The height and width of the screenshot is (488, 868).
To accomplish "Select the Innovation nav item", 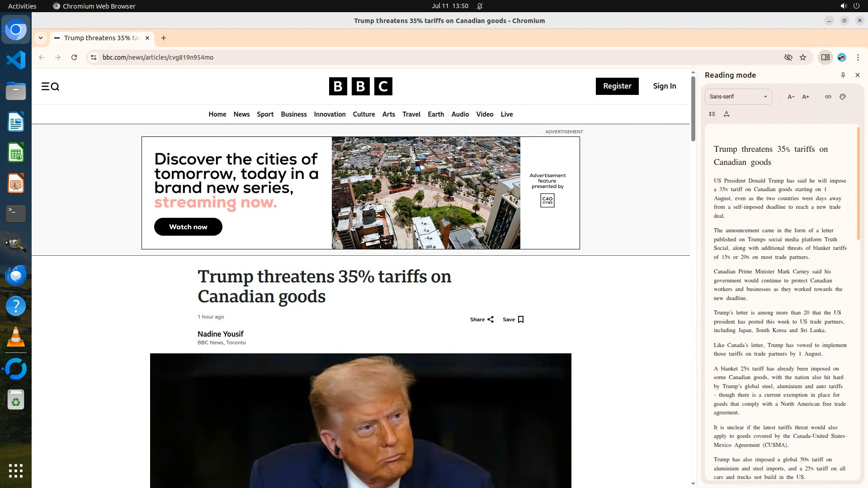I will (330, 114).
